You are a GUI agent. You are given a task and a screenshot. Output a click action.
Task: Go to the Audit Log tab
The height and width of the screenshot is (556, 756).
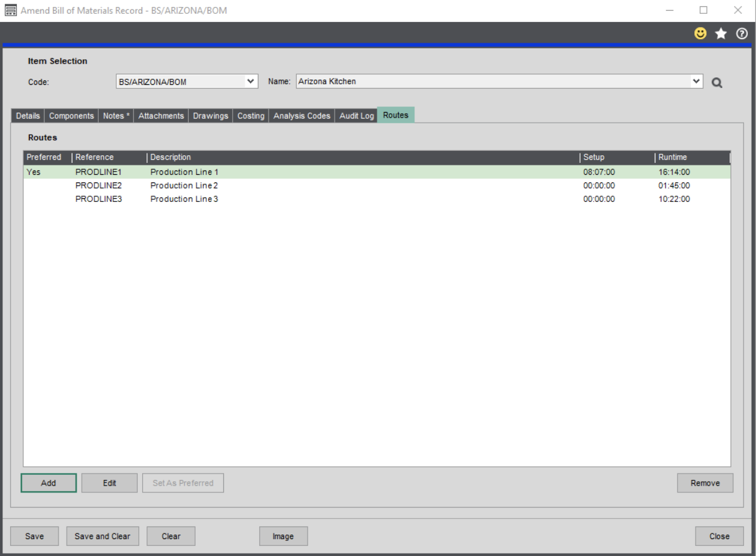point(357,116)
